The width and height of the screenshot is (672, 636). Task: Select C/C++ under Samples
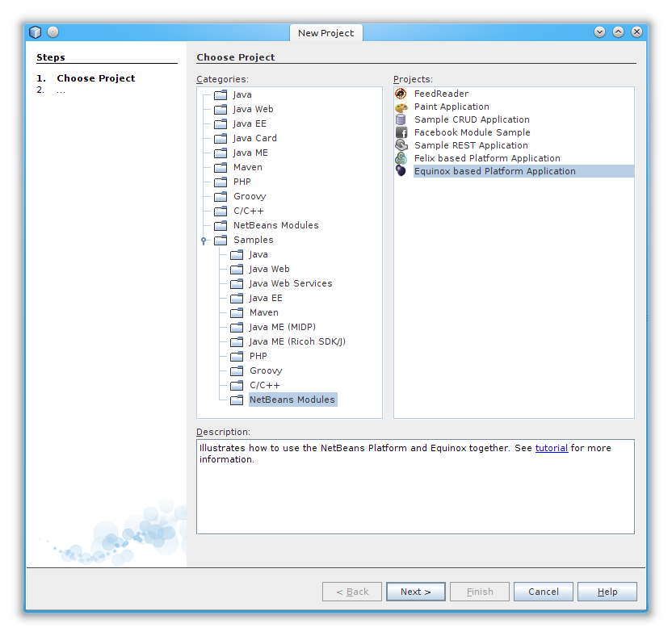(x=265, y=386)
